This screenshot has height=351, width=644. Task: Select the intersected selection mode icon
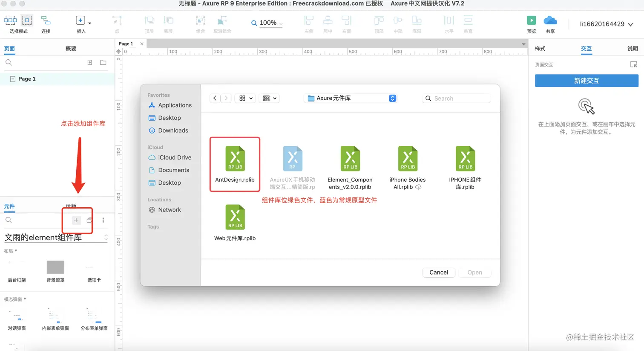pos(10,20)
